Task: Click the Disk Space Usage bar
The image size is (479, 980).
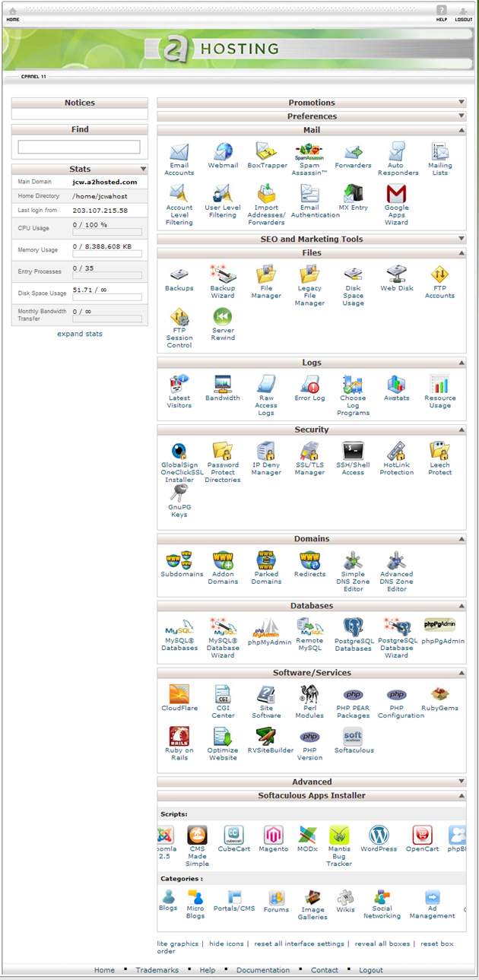Action: (107, 297)
